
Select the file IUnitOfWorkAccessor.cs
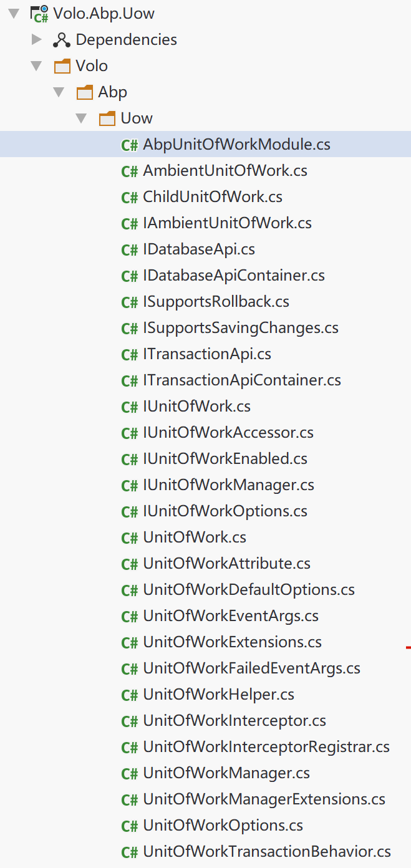point(228,433)
